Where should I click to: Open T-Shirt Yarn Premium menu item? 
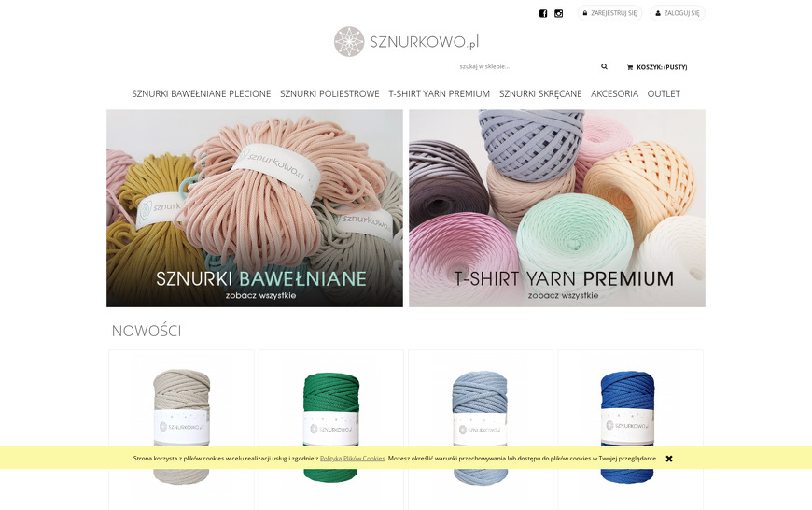440,93
